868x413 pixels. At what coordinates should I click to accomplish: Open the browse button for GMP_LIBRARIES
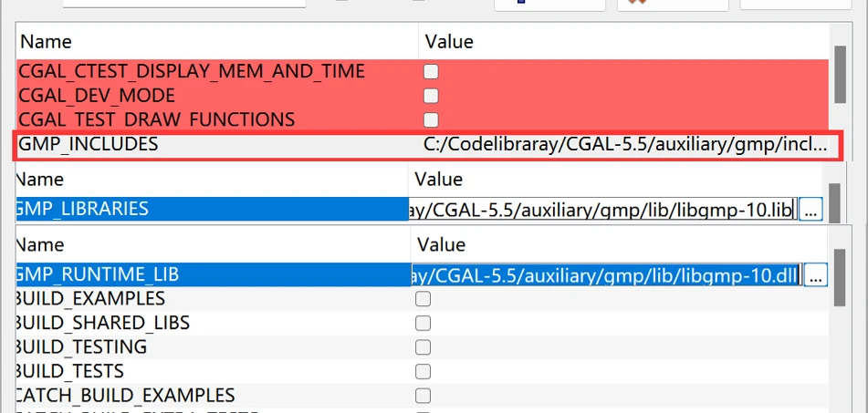[x=811, y=209]
